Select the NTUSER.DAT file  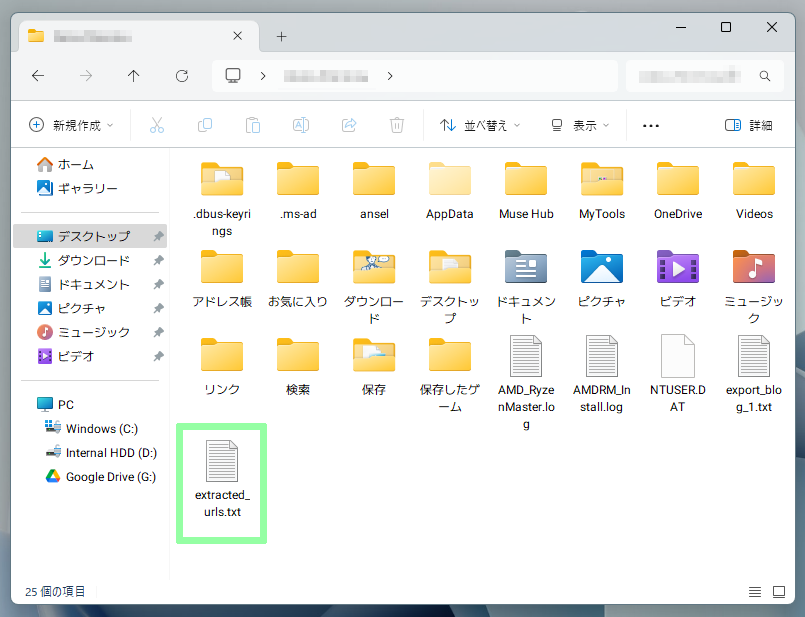678,372
